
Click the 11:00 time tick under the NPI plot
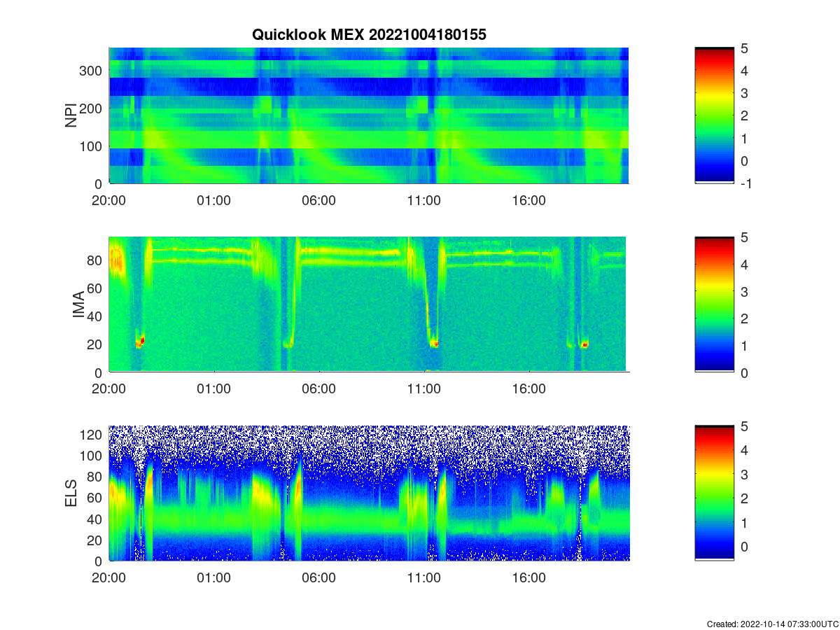423,200
